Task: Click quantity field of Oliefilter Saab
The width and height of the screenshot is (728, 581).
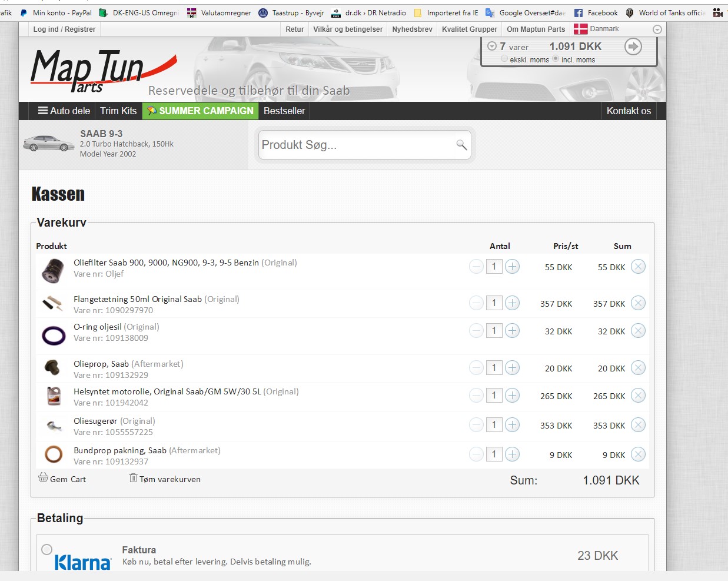Action: (x=494, y=267)
